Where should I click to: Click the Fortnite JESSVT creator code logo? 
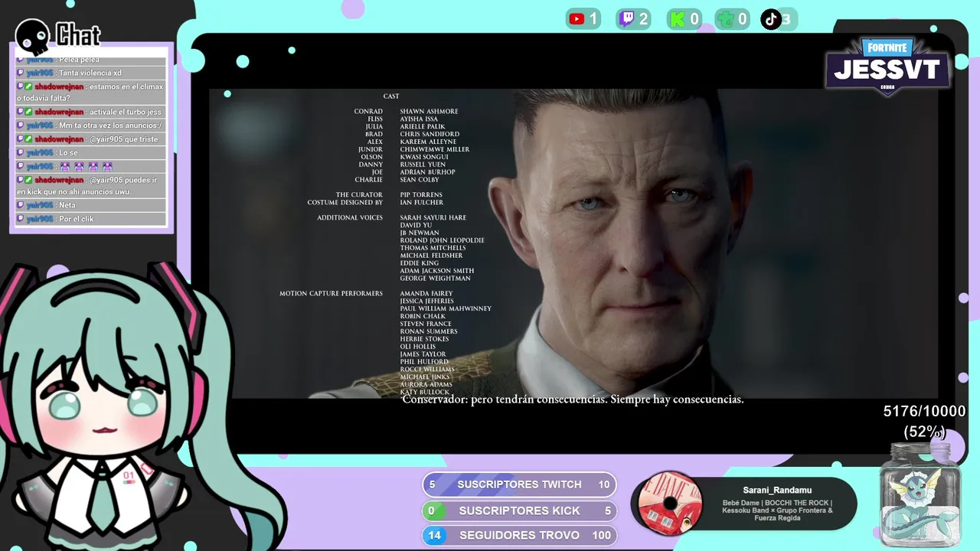click(x=888, y=67)
